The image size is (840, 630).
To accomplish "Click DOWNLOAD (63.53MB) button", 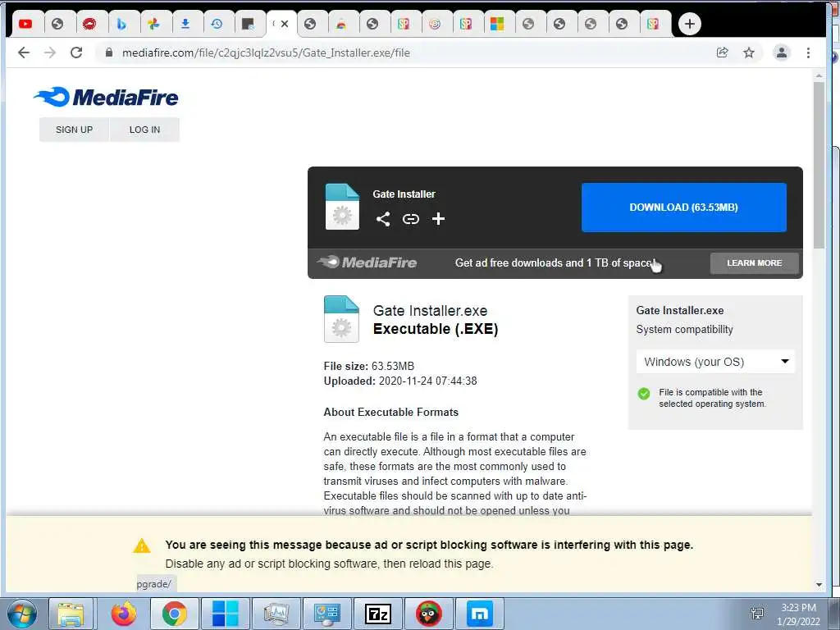I will tap(684, 208).
